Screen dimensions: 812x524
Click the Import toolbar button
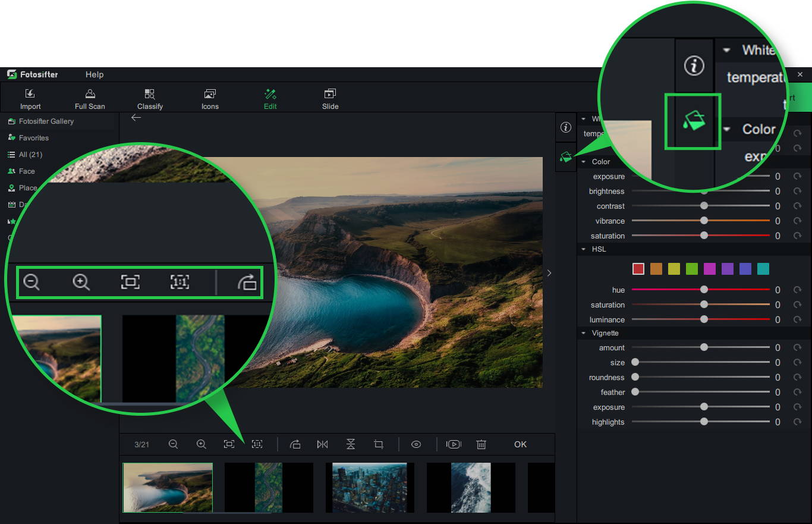30,99
